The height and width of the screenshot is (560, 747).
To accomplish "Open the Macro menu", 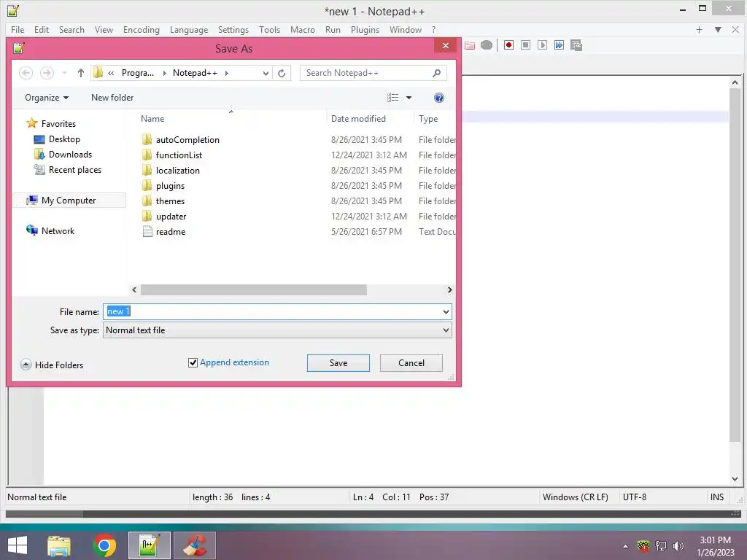I will pyautogui.click(x=303, y=29).
